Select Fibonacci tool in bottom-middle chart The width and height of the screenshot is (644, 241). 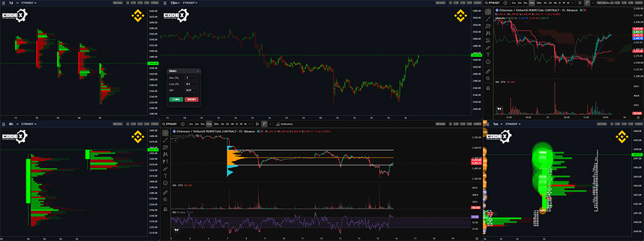point(166,147)
